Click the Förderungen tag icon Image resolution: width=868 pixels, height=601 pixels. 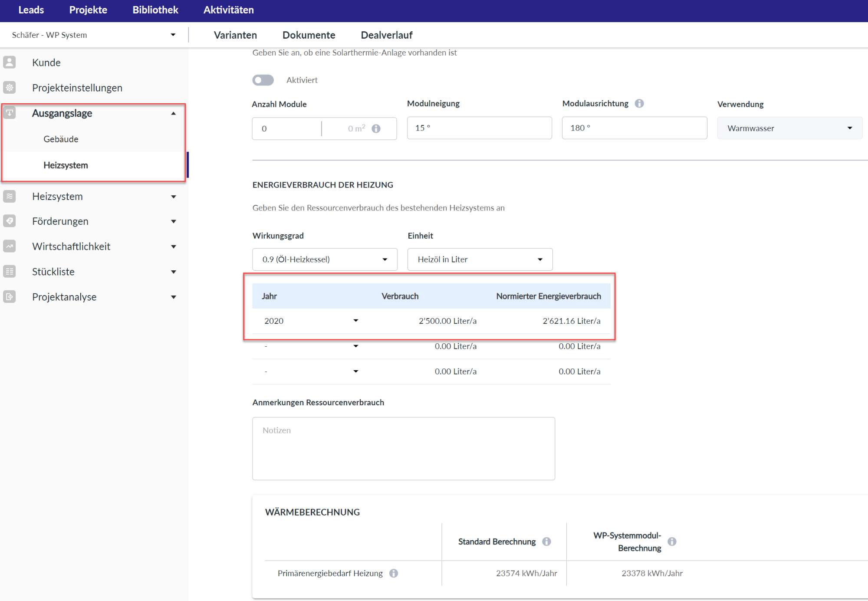tap(10, 221)
